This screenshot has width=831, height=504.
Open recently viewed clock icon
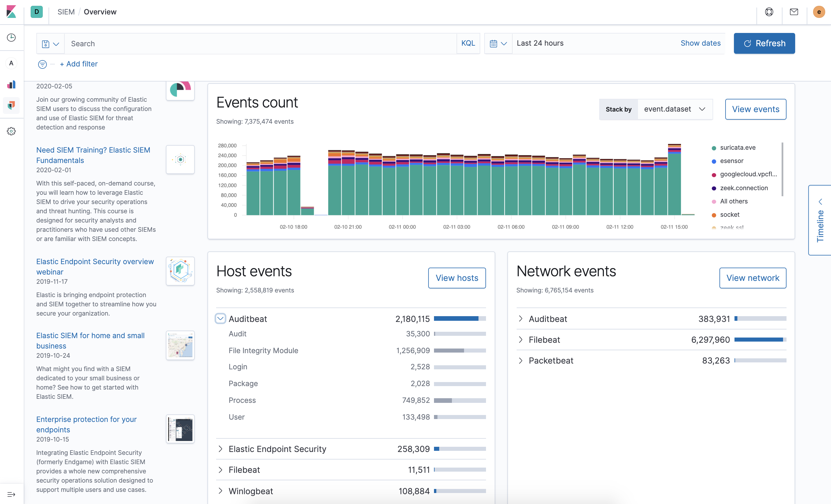click(12, 38)
